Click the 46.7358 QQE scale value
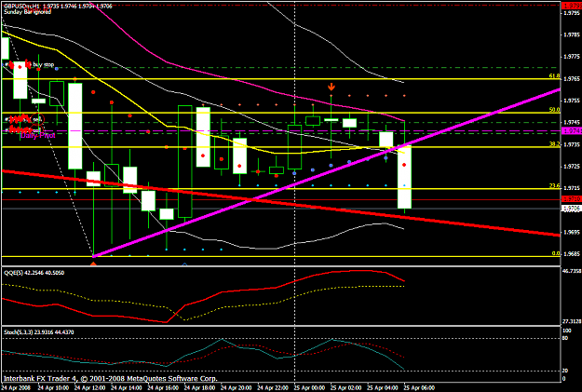Image resolution: width=582 pixels, height=392 pixels. (x=572, y=271)
